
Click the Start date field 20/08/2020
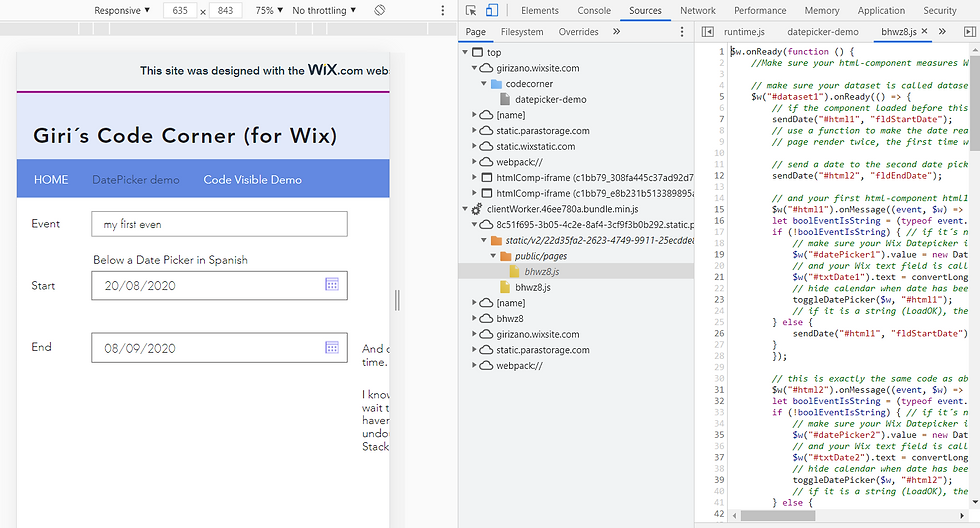(x=219, y=286)
